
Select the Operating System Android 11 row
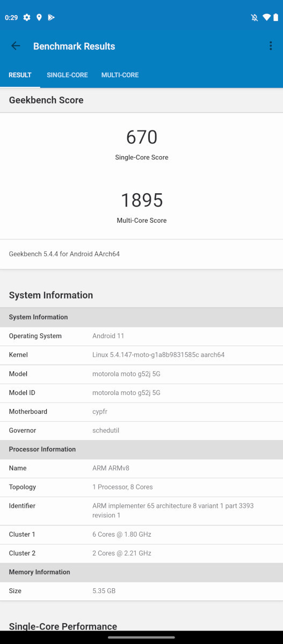click(x=141, y=336)
